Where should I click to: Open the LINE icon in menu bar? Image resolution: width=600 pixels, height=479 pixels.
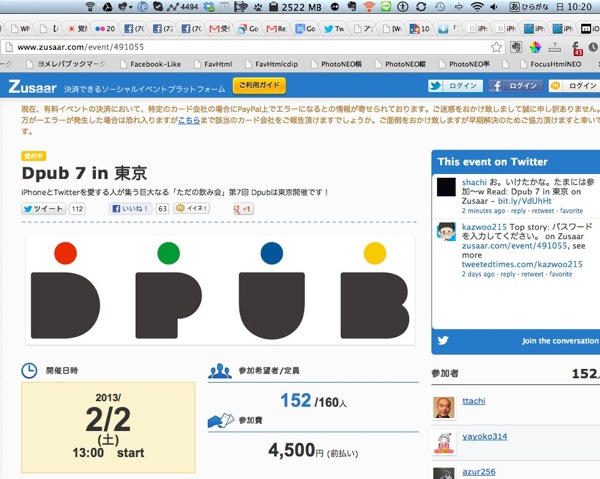(x=386, y=7)
